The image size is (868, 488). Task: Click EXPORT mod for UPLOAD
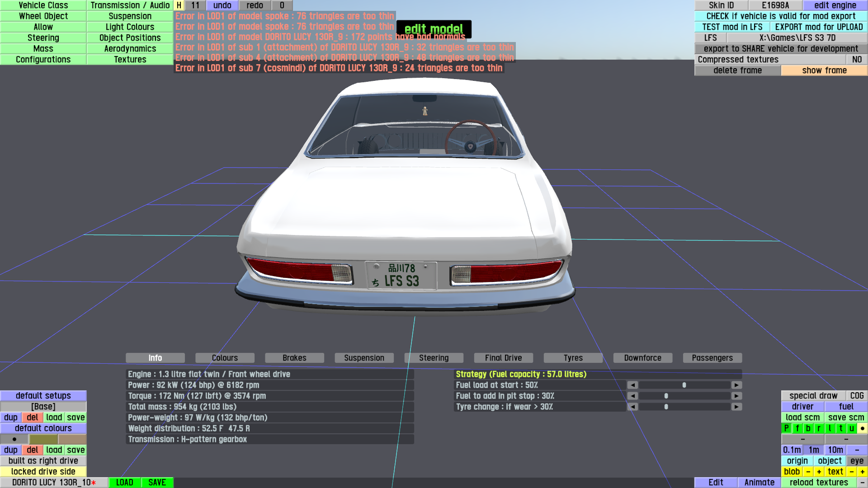819,27
